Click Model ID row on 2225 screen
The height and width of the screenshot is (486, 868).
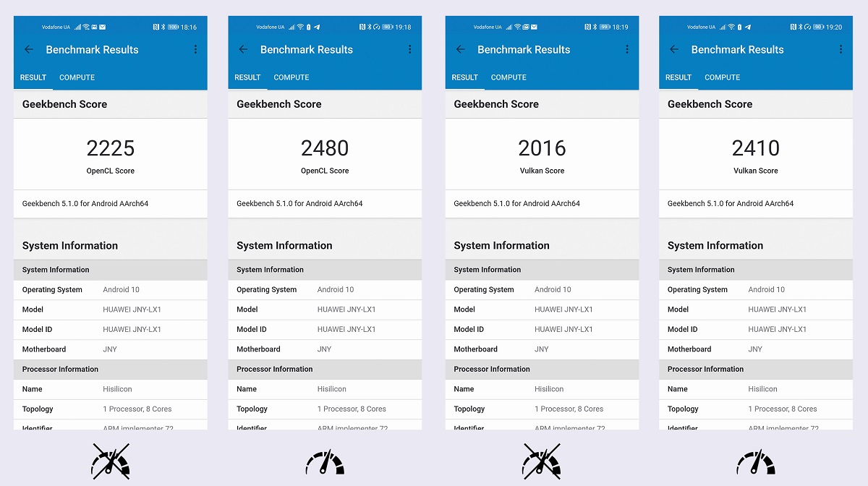111,330
